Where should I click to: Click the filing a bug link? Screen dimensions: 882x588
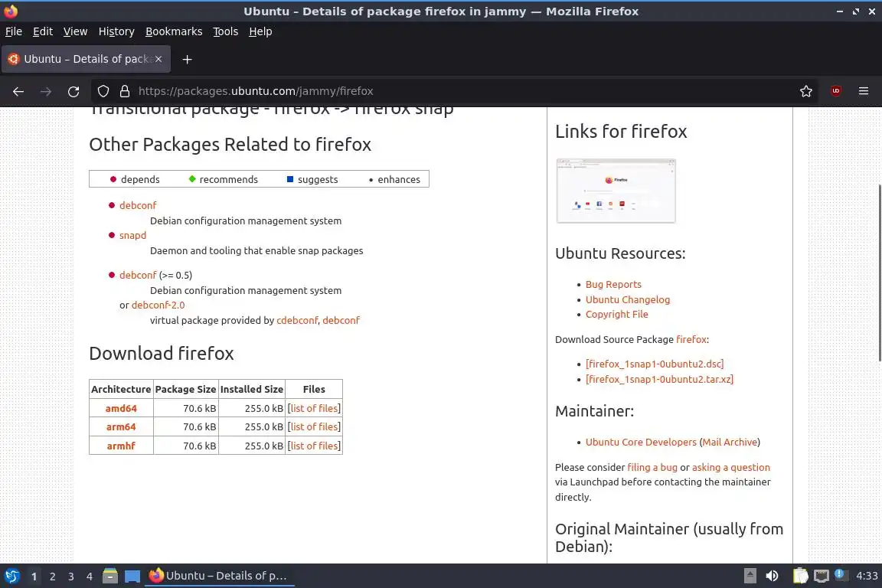[652, 468]
